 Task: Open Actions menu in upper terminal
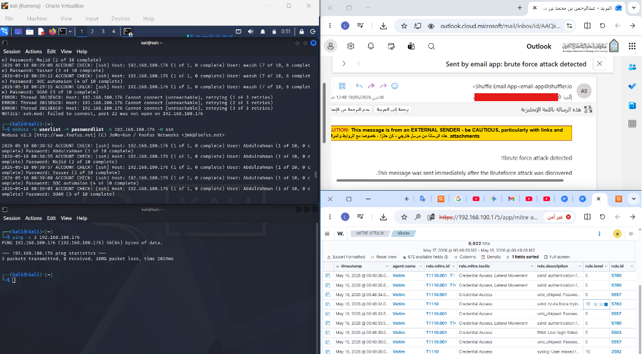click(34, 52)
